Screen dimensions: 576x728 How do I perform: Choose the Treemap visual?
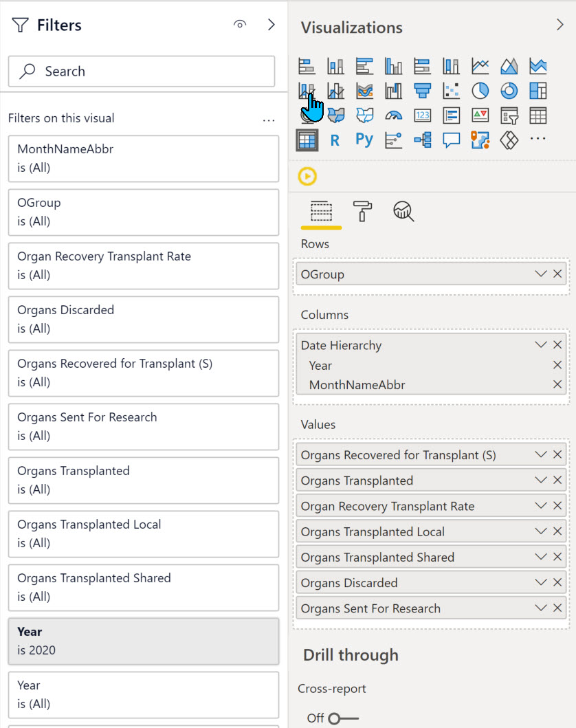538,91
